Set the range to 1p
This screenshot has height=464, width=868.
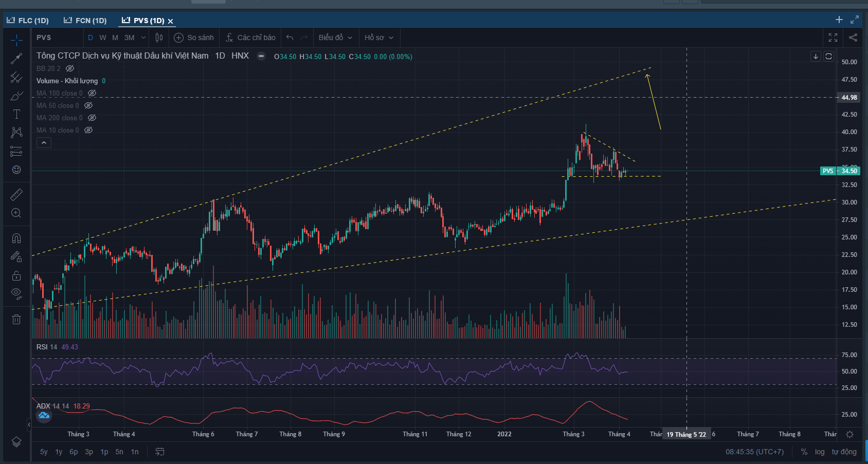pyautogui.click(x=104, y=452)
